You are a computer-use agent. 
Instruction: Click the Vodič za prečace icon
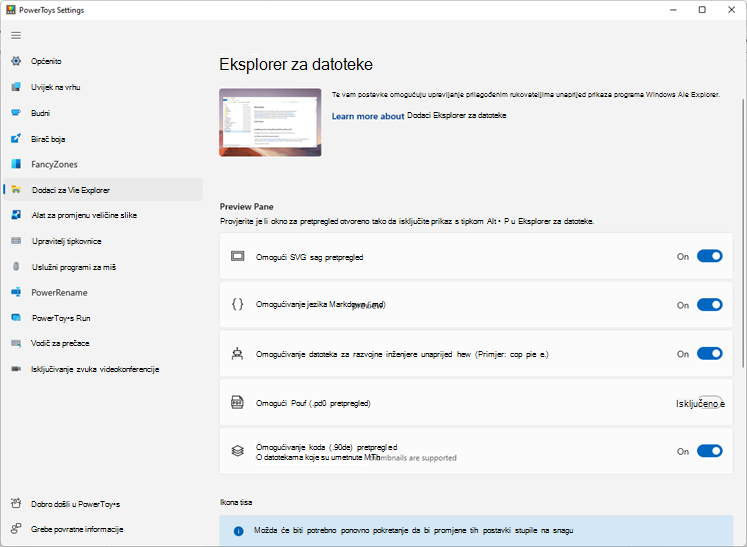(16, 343)
